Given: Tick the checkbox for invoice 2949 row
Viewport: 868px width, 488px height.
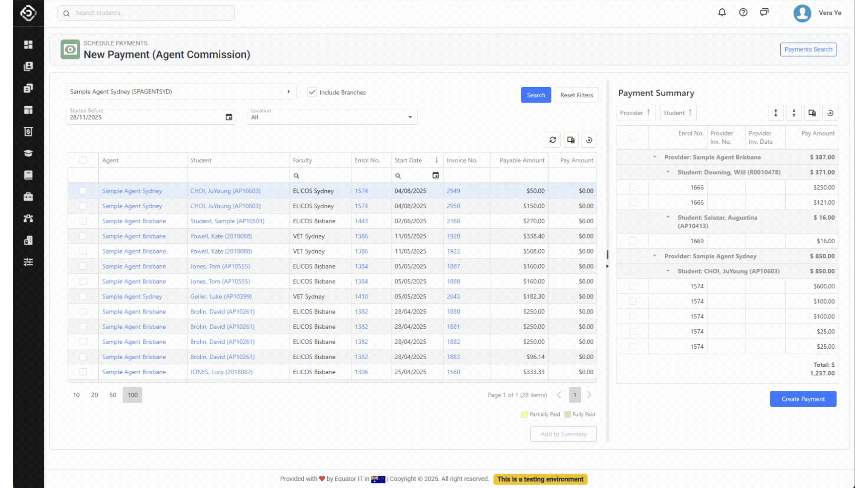Looking at the screenshot, I should tap(83, 191).
